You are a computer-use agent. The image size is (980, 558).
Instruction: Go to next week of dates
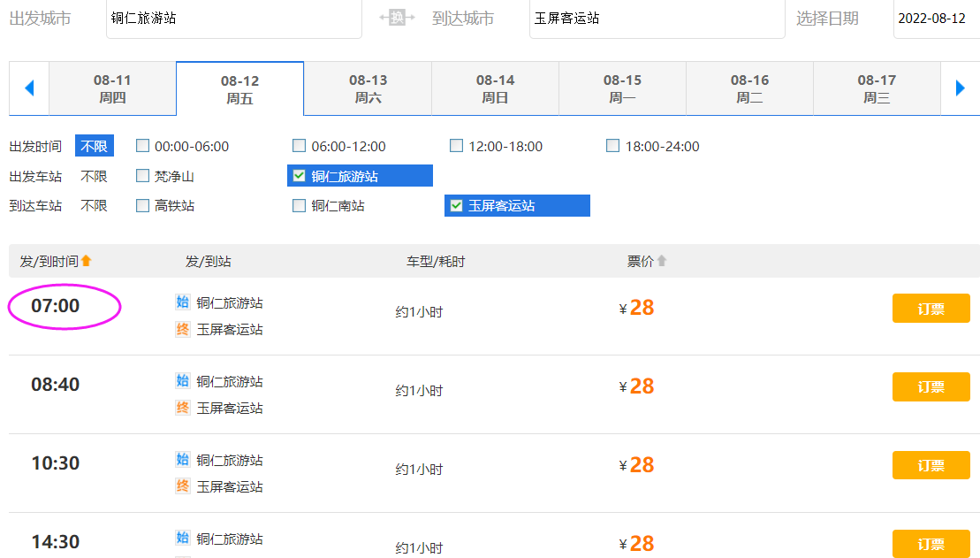(961, 88)
